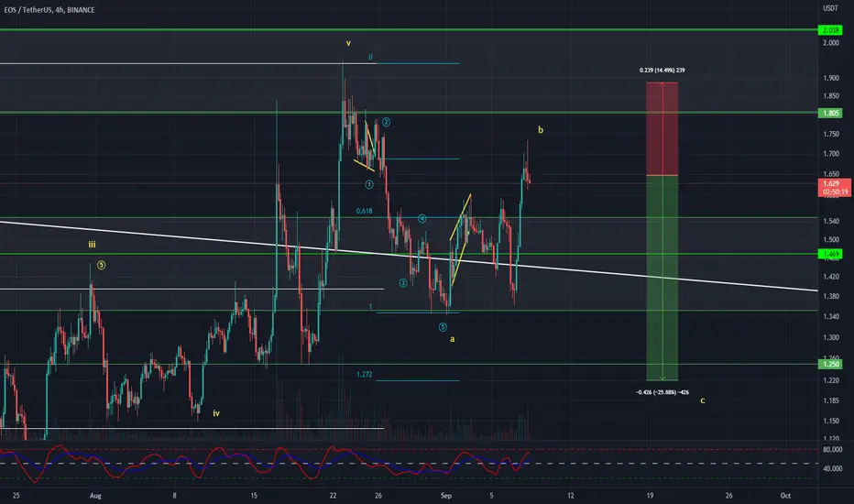Click the 1.340 price axis value
The height and width of the screenshot is (504, 854).
[x=831, y=316]
